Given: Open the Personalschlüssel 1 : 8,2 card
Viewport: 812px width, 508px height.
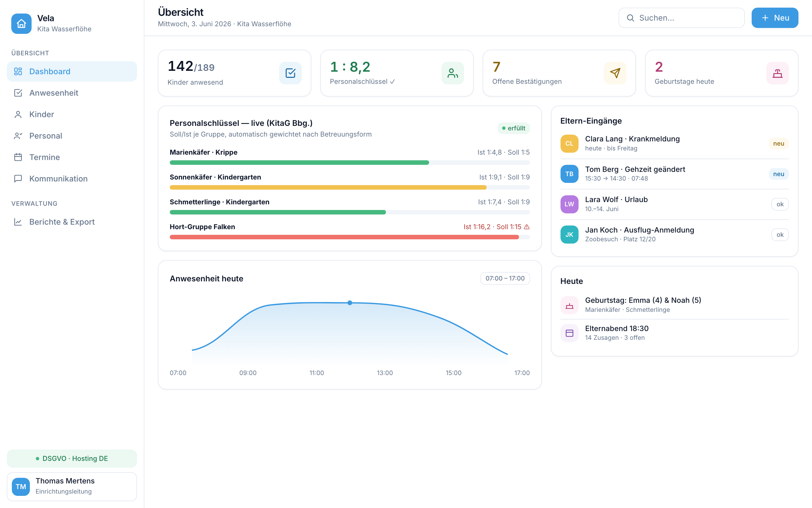Looking at the screenshot, I should coord(397,73).
